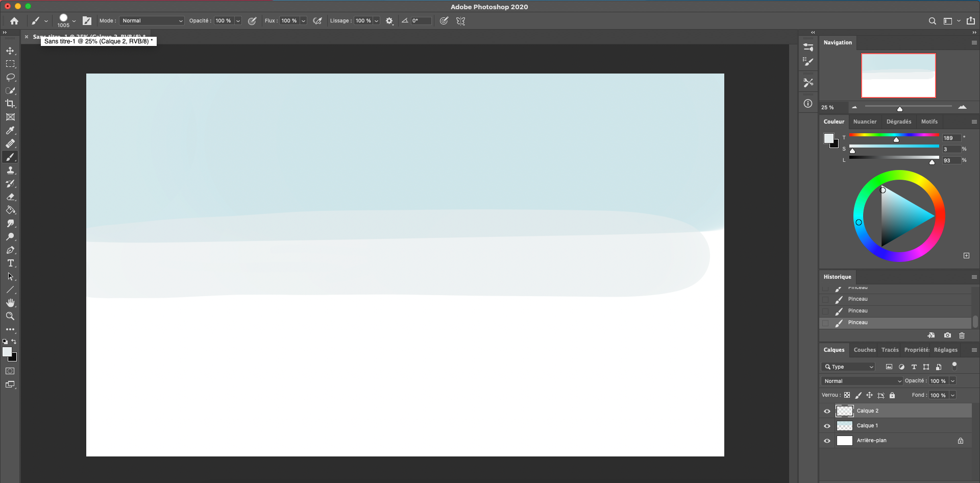
Task: Select the Move tool
Action: pyautogui.click(x=10, y=51)
